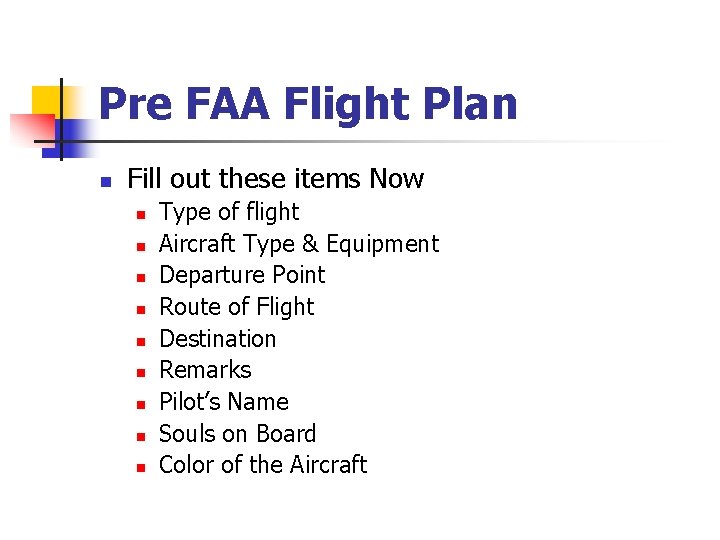Select the Pilot's Name line
The image size is (720, 540).
pyautogui.click(x=224, y=402)
